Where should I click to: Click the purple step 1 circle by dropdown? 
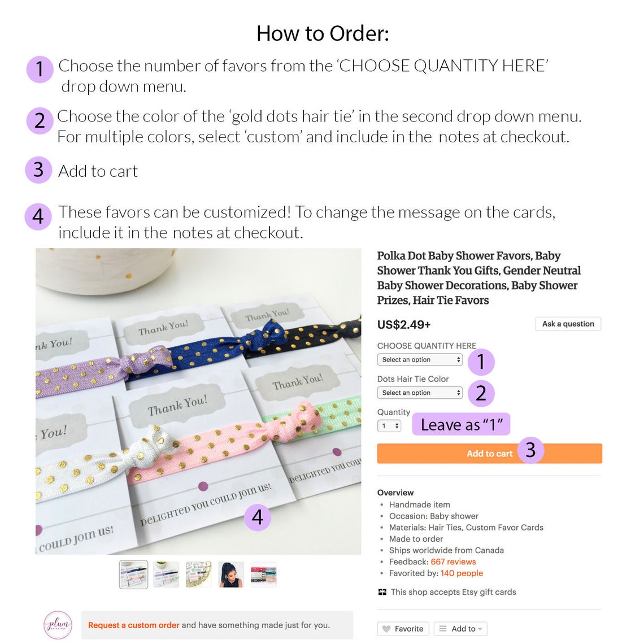click(x=481, y=362)
